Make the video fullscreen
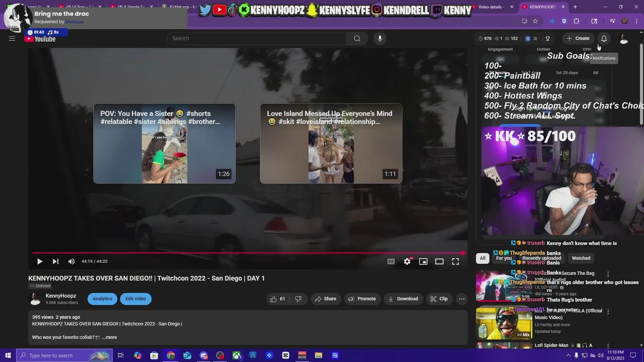The image size is (644, 362). point(455,261)
